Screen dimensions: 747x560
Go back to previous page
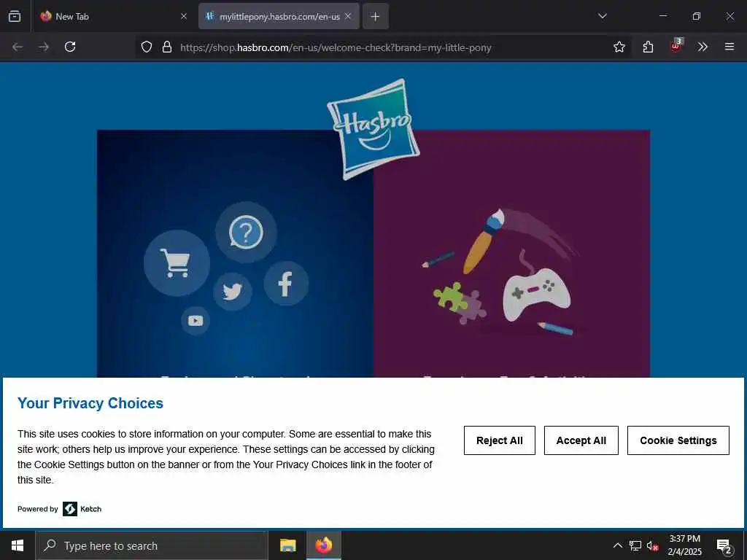(18, 47)
